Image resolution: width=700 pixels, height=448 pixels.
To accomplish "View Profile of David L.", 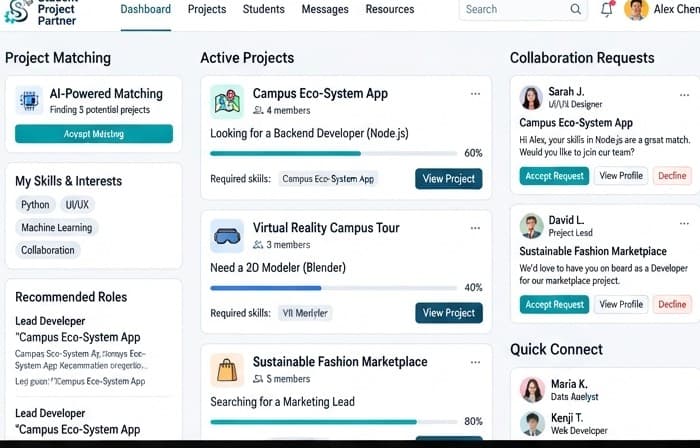I will coord(621,304).
